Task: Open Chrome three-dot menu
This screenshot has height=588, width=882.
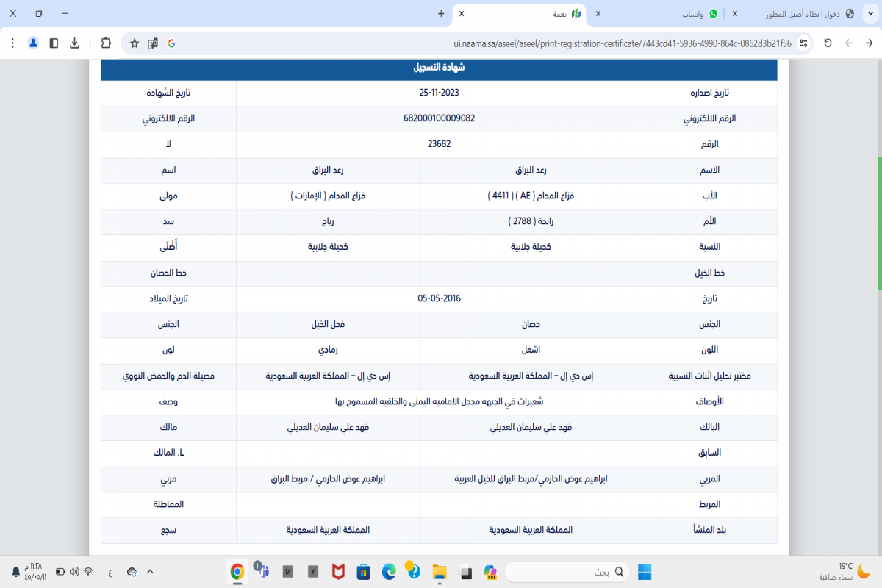Action: pyautogui.click(x=12, y=43)
